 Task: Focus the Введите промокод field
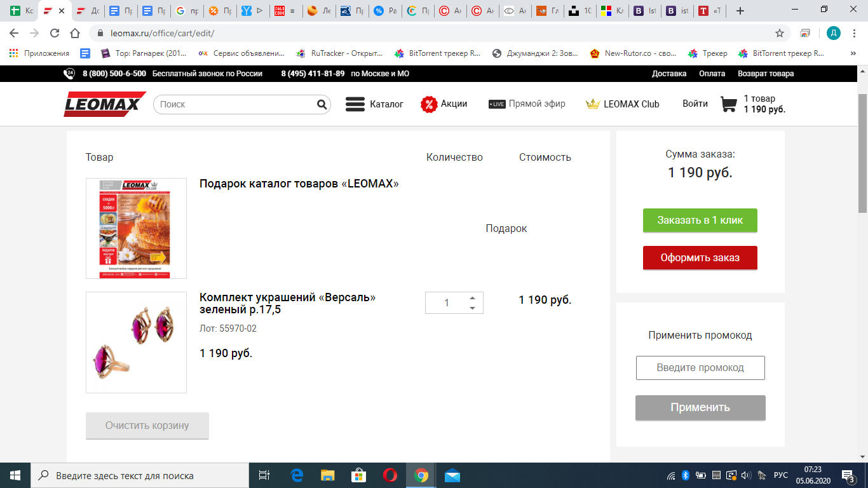pyautogui.click(x=700, y=368)
